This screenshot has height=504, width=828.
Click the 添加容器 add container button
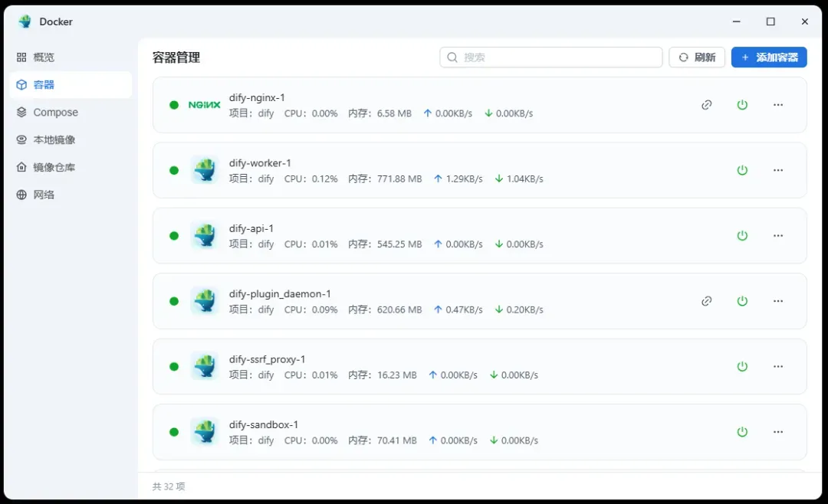click(769, 57)
